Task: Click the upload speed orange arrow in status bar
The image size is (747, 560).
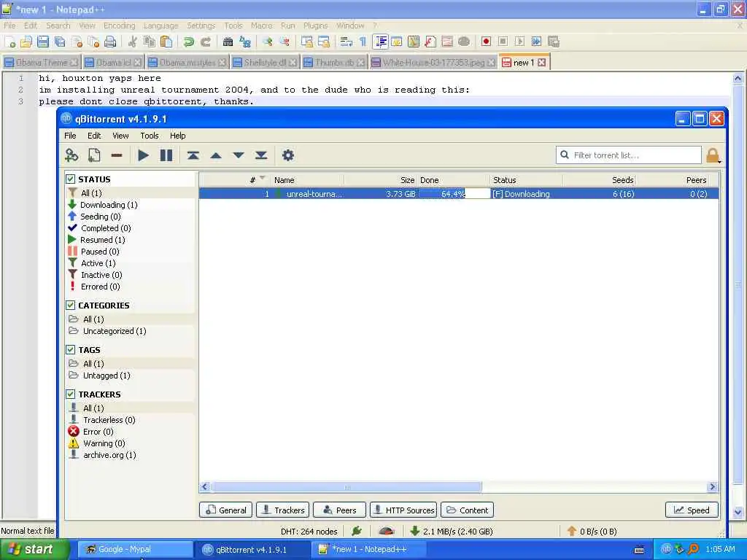Action: (572, 531)
